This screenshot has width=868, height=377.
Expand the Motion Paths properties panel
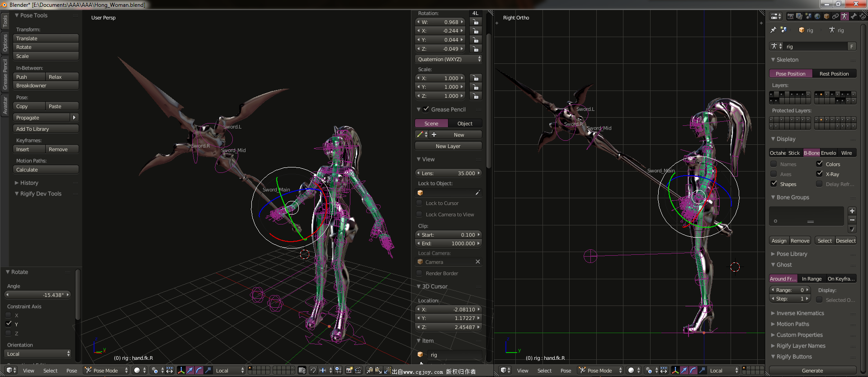point(793,324)
